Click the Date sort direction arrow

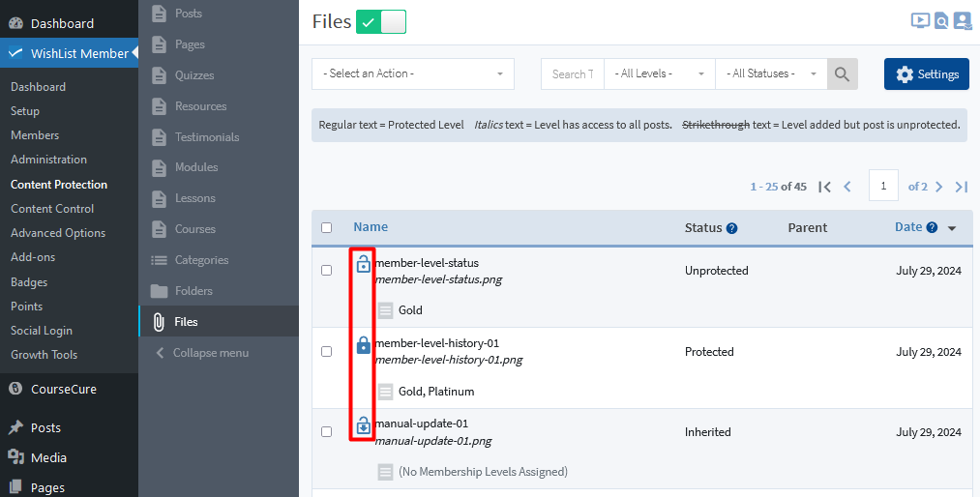click(952, 228)
